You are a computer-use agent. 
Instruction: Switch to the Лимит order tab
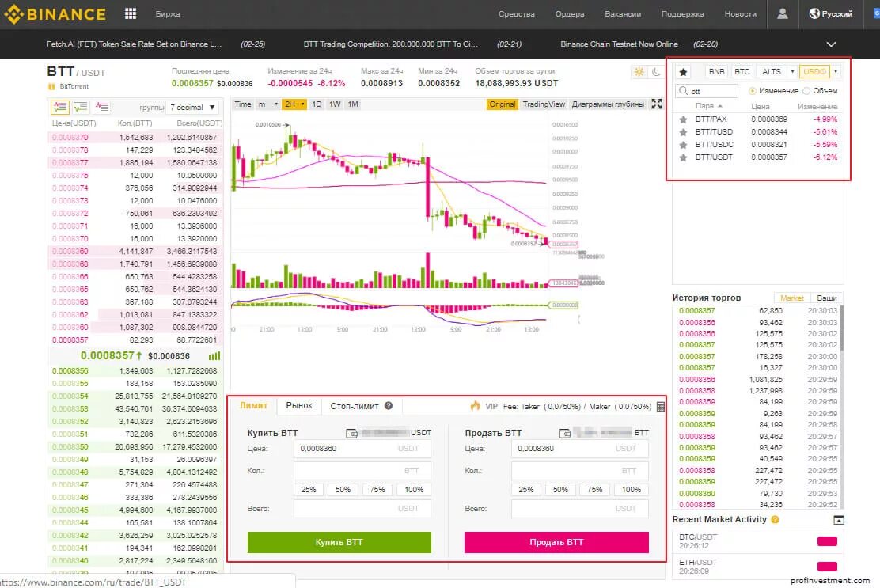click(x=254, y=405)
